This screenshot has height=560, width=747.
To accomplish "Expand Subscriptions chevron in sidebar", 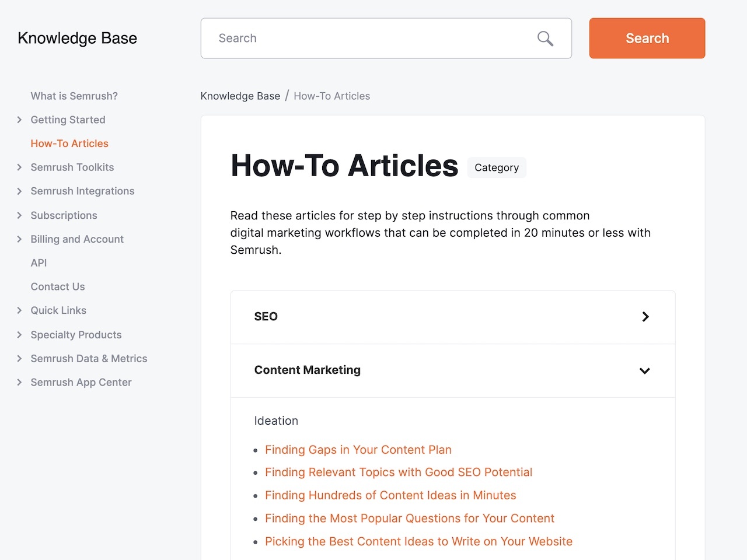I will [x=19, y=215].
